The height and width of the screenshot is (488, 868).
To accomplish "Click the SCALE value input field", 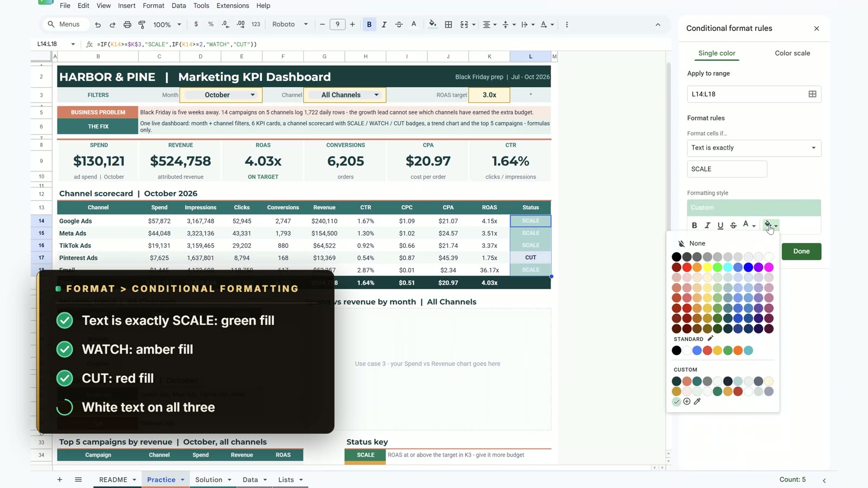I will pyautogui.click(x=727, y=169).
